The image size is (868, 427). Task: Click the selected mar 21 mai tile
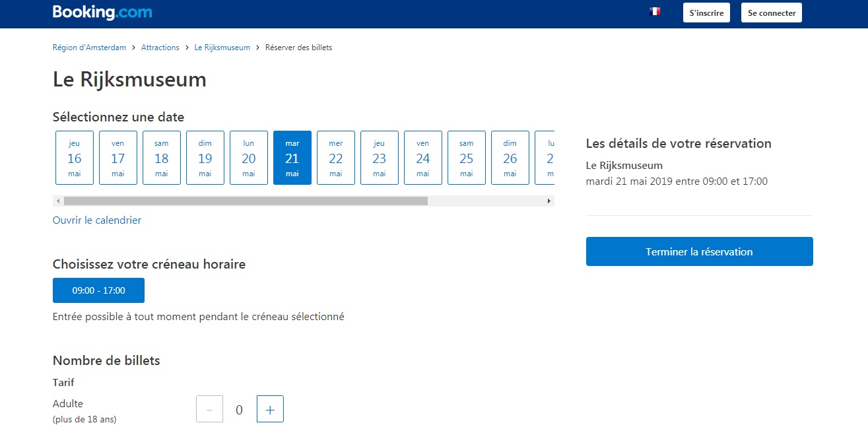click(x=292, y=158)
